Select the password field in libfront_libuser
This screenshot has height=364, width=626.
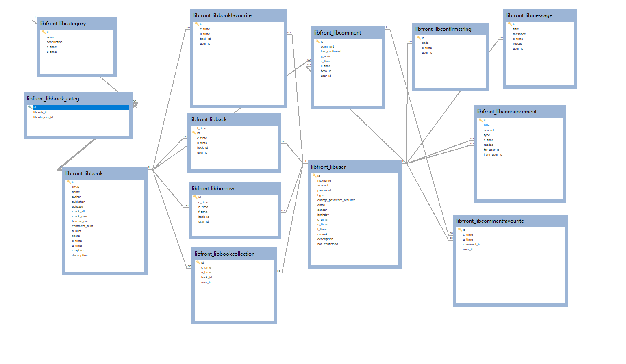click(324, 191)
